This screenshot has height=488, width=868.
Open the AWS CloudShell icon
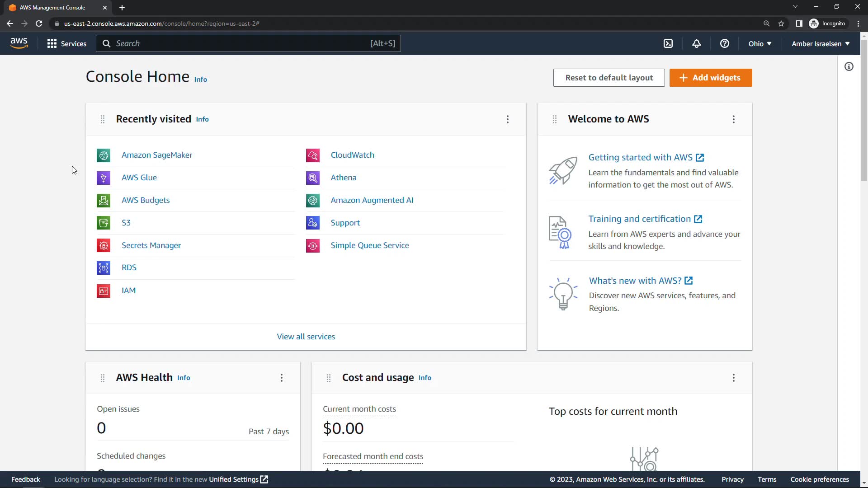tap(668, 43)
